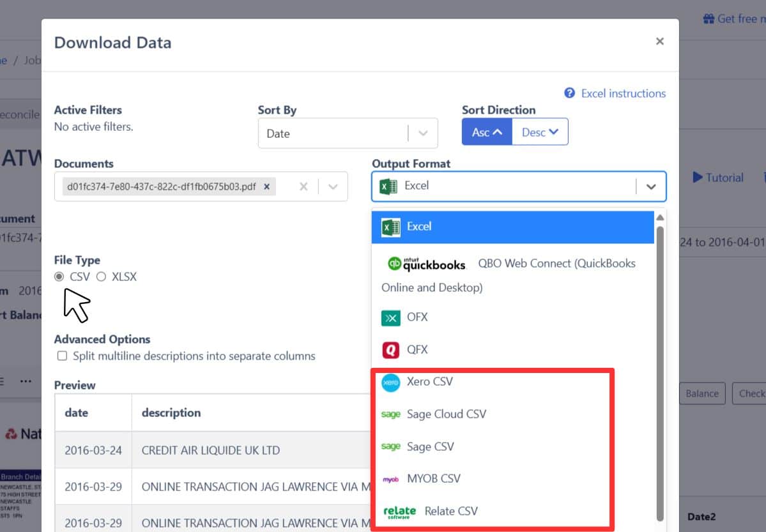Select Asc sort direction
Viewport: 766px width, 532px height.
tap(487, 132)
